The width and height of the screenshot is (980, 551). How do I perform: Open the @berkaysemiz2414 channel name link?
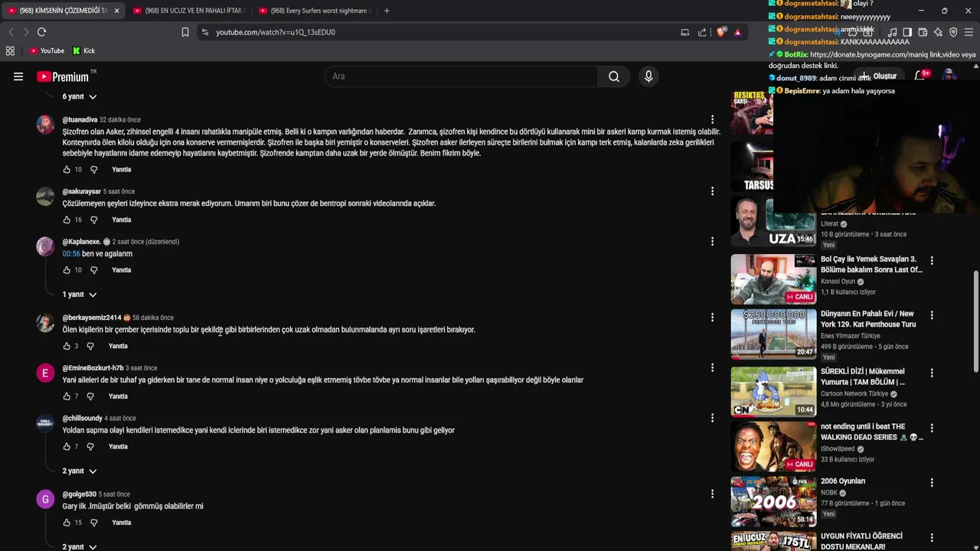point(92,318)
